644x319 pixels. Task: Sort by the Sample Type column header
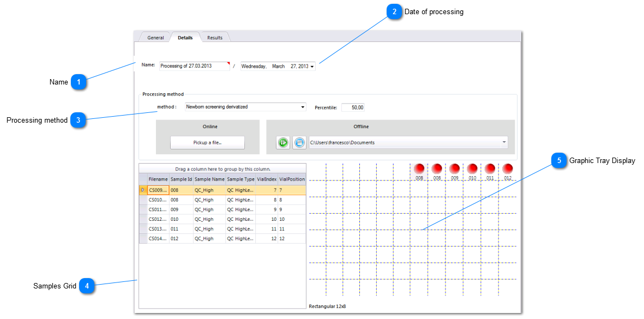click(x=240, y=179)
